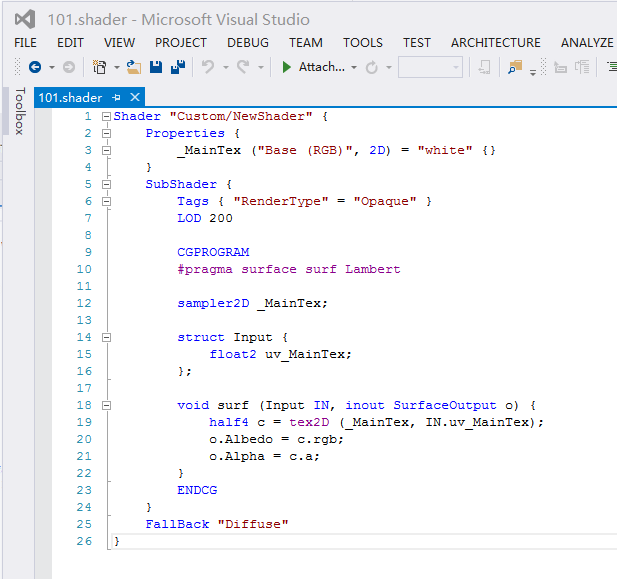
Task: Click the Navigate Backward arrow icon
Action: coord(35,67)
